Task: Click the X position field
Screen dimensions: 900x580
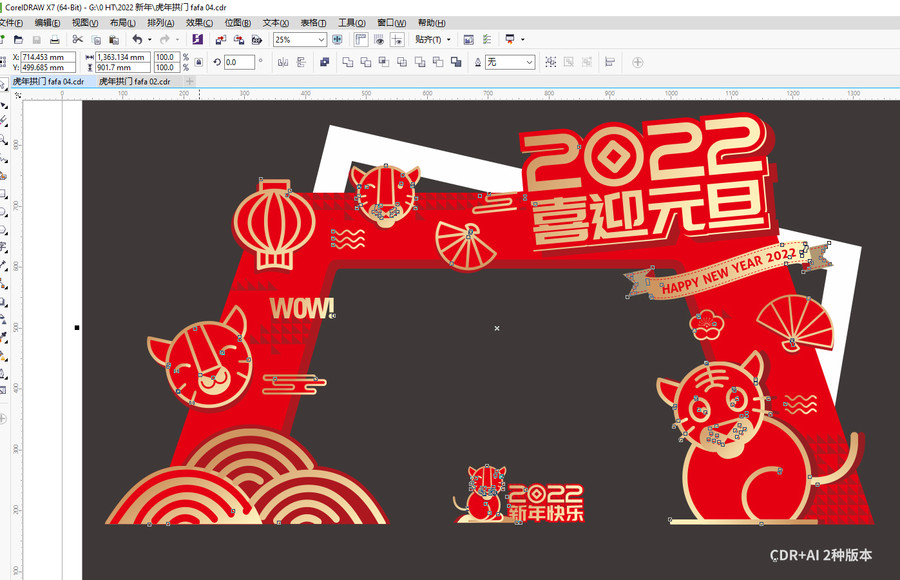Action: [x=48, y=57]
